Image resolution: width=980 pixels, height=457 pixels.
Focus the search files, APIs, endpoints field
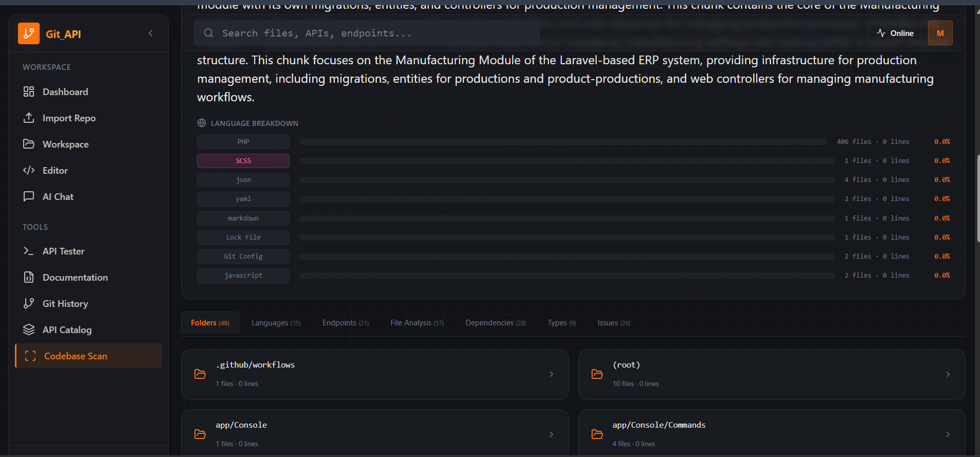(x=366, y=33)
